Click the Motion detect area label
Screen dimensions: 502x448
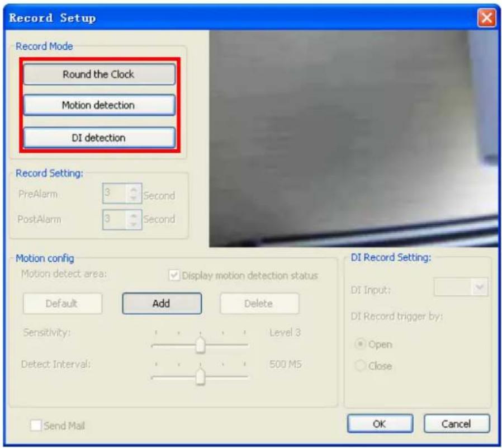64,274
